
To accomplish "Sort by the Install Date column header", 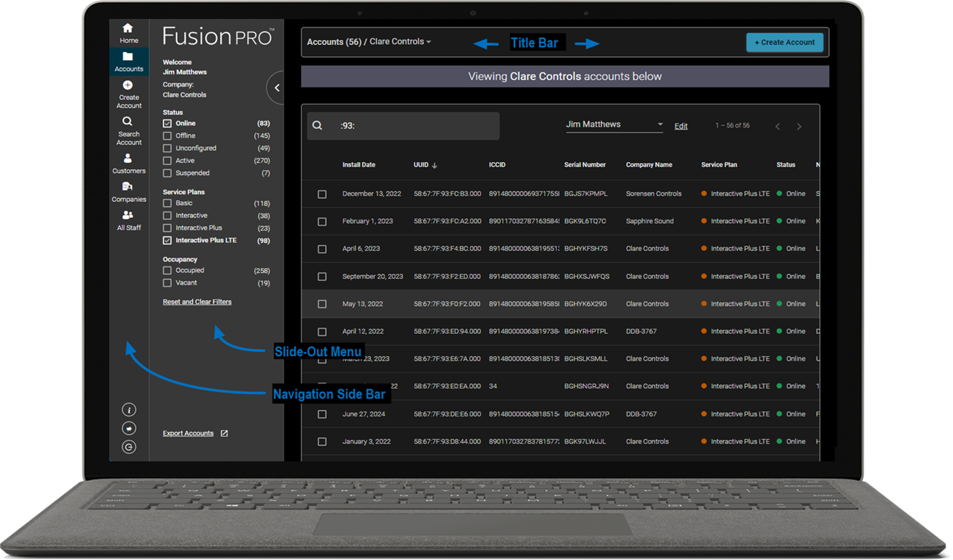I will 359,165.
